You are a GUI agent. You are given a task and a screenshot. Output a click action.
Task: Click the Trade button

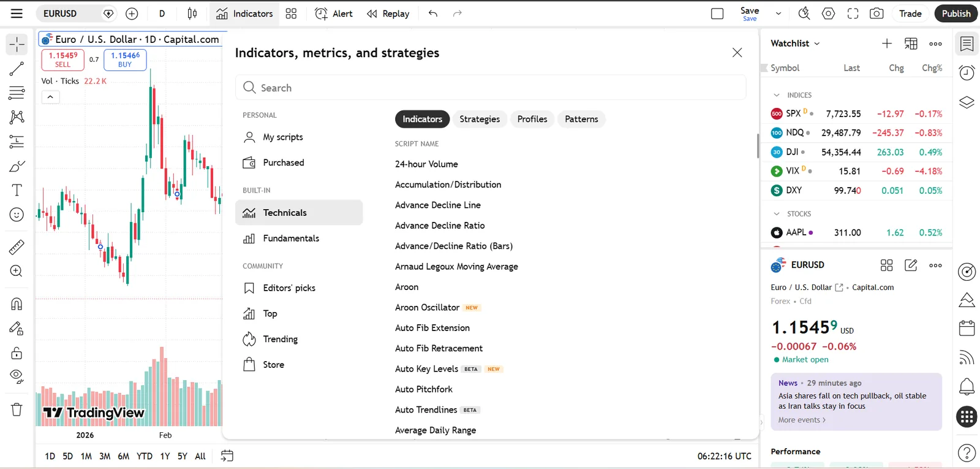[x=910, y=13]
